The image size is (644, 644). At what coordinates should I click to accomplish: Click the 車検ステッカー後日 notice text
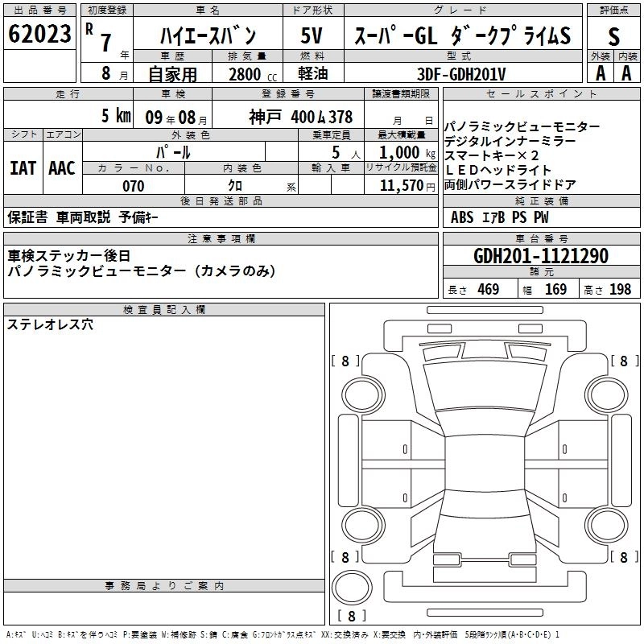[69, 255]
